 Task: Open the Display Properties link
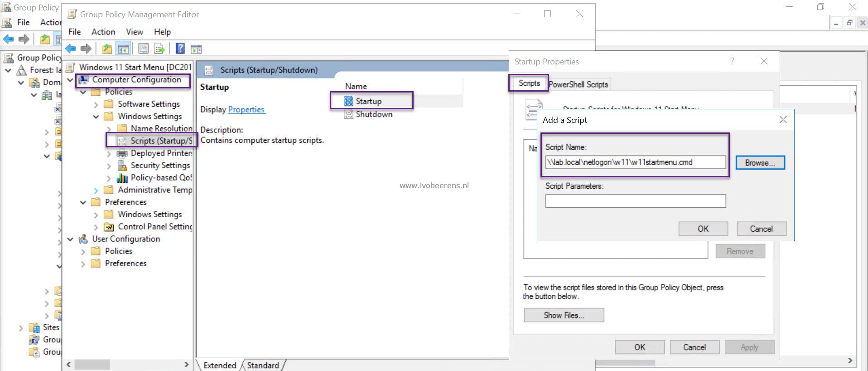[246, 110]
